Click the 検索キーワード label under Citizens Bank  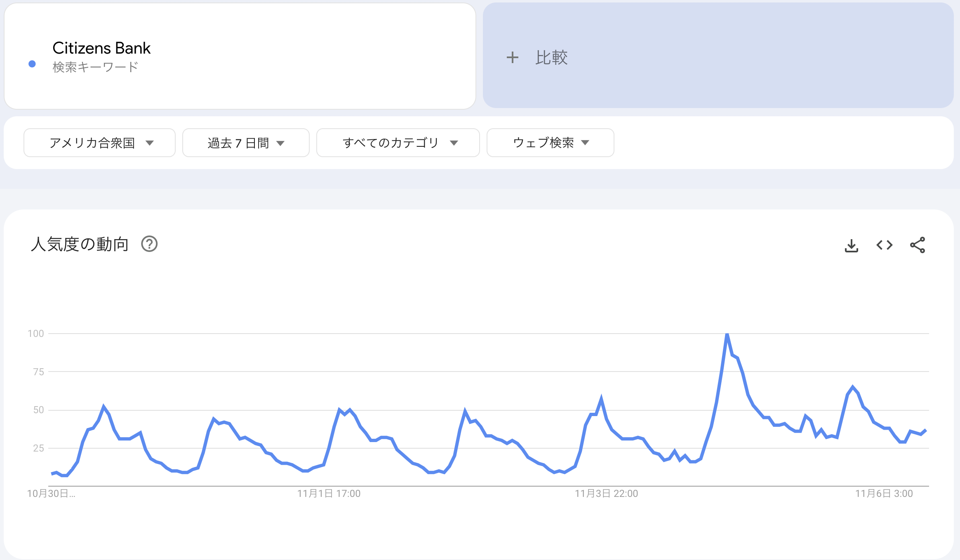pyautogui.click(x=95, y=67)
